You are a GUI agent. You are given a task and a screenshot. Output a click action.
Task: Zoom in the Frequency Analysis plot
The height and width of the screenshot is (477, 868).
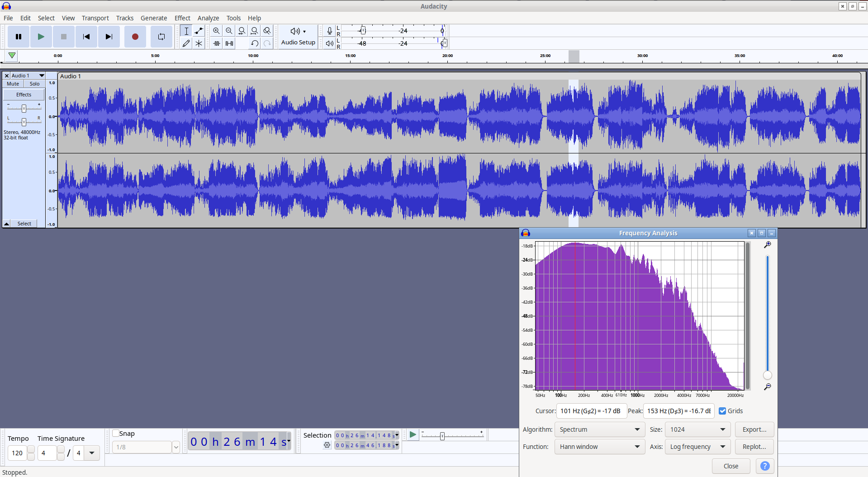(x=768, y=245)
